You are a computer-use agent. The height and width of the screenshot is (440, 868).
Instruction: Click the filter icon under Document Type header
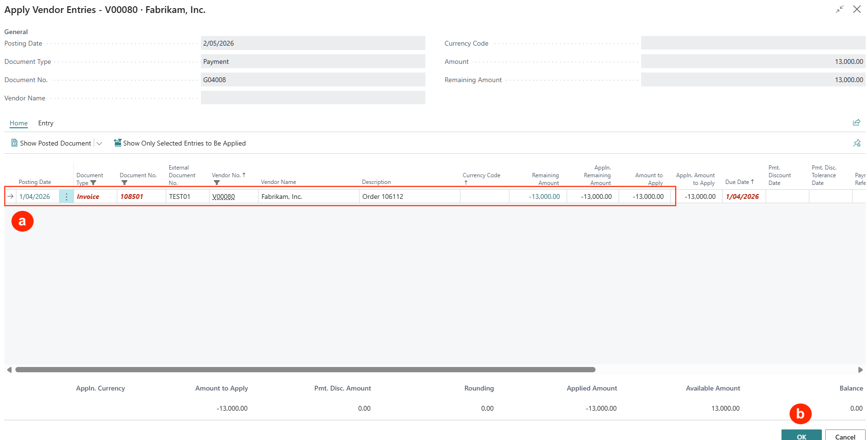(93, 183)
